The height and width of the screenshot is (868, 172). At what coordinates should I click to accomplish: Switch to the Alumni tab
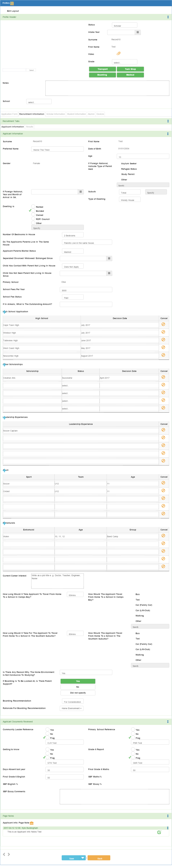click(91, 114)
